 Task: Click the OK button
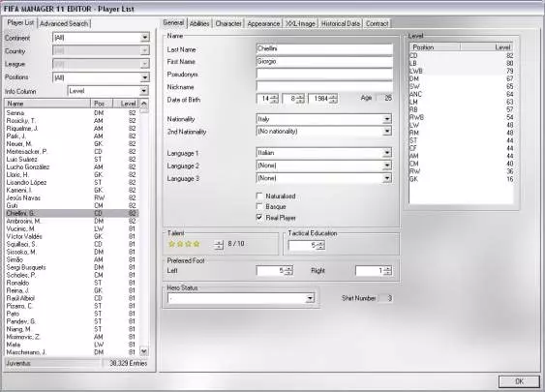pyautogui.click(x=519, y=381)
